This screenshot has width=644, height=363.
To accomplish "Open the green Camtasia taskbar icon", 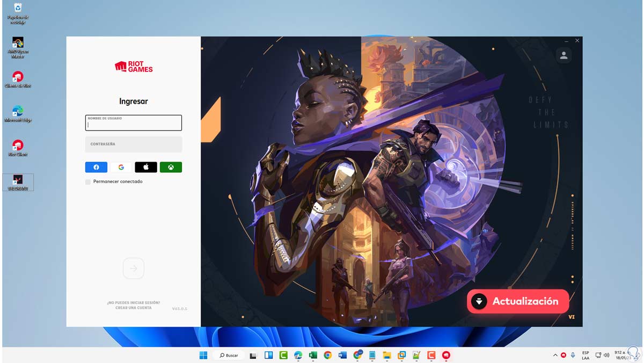I will coord(283,355).
